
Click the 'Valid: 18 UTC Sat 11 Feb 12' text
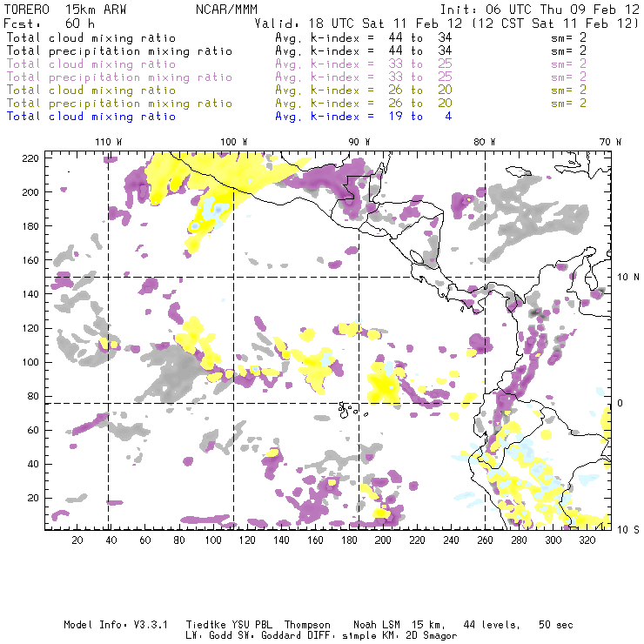359,23
